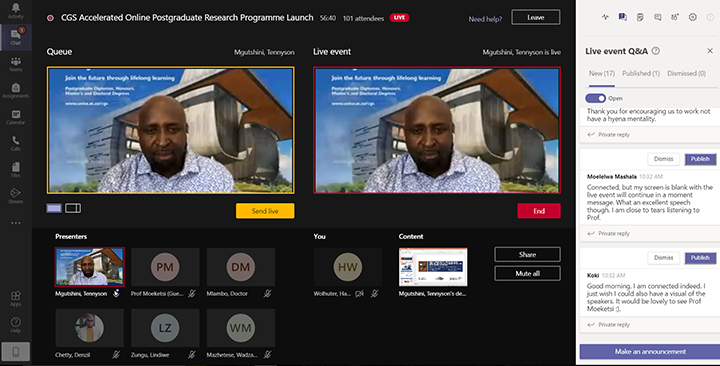Open Assignments in the left sidebar
The image size is (720, 366).
coord(16,90)
